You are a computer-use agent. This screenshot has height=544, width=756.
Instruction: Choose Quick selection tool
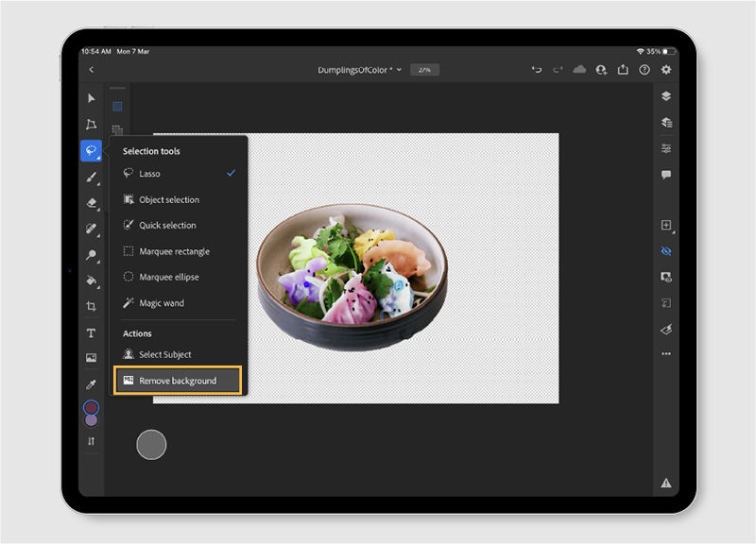[179, 225]
